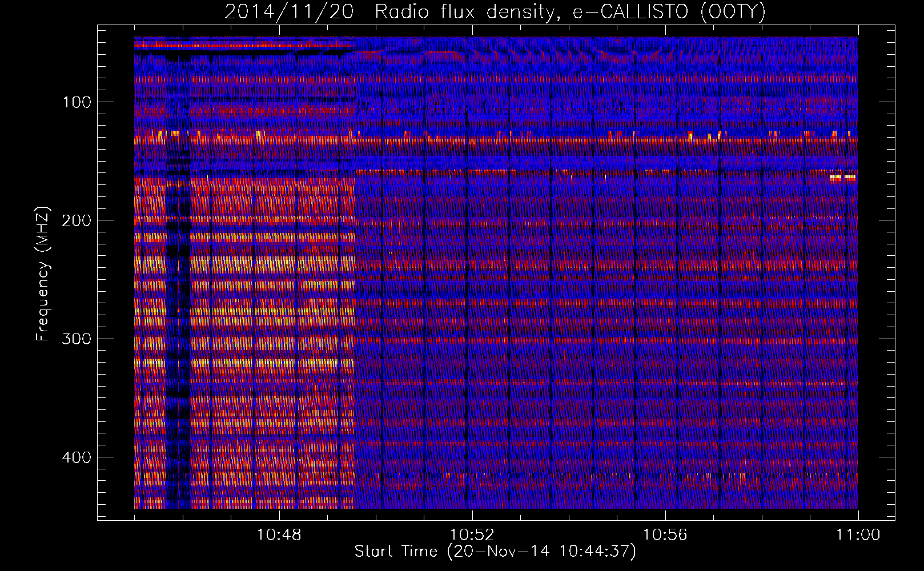Click the 10:48 time tick label
Viewport: 924px width, 571px height.
pyautogui.click(x=279, y=535)
